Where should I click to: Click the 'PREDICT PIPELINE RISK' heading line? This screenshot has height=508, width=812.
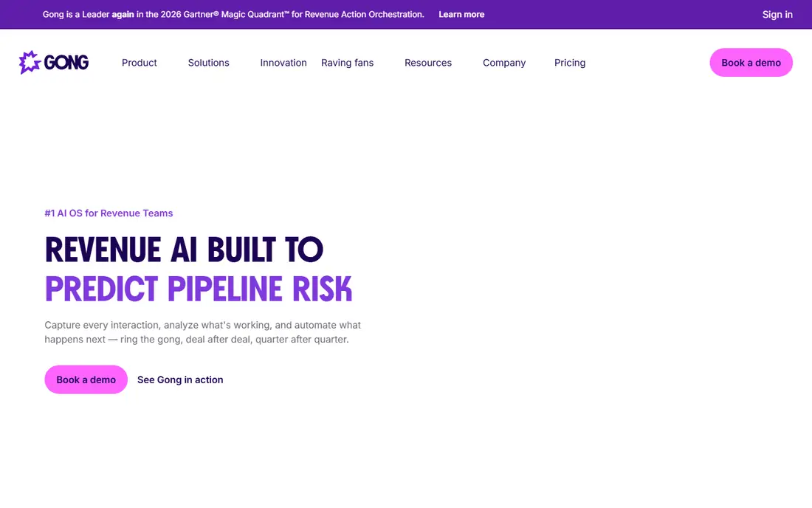(199, 289)
